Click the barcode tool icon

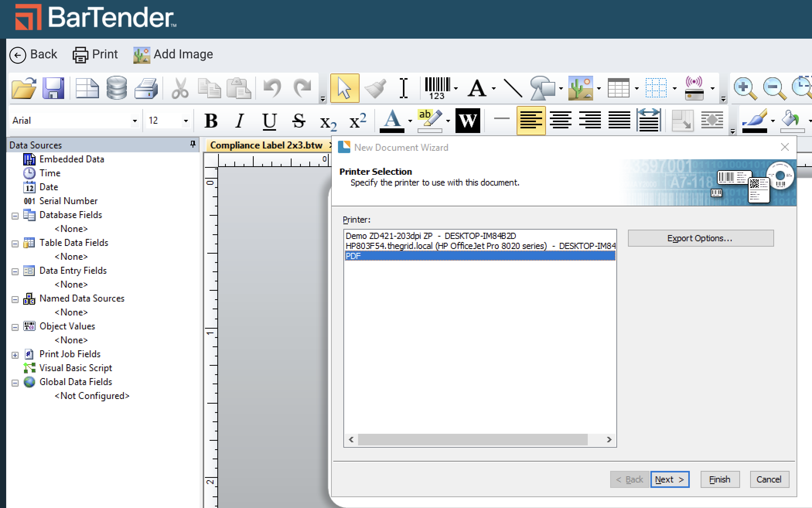click(437, 88)
